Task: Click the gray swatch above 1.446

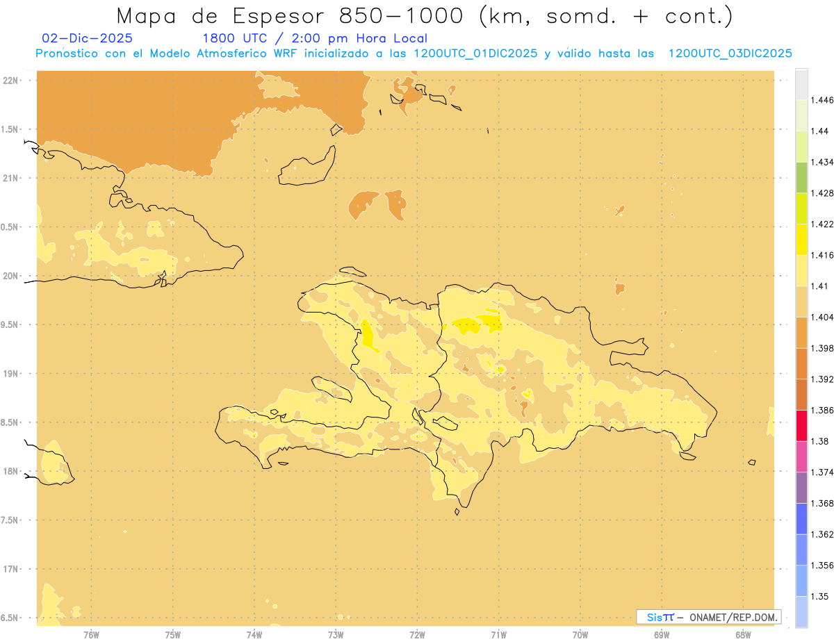Action: (x=801, y=84)
